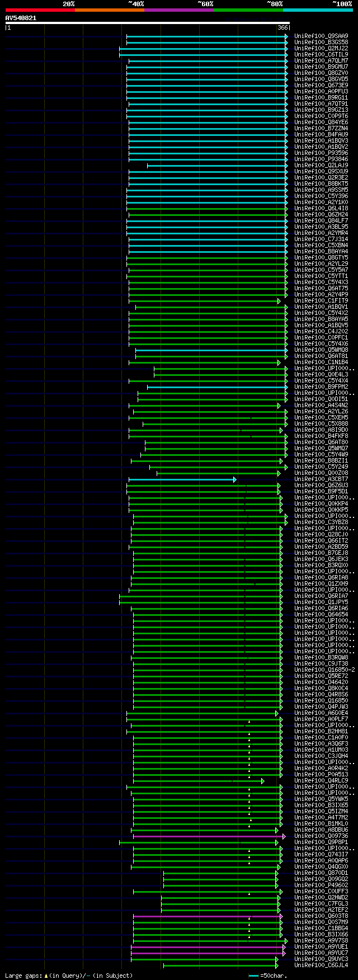
Task: Click the purple ~60% identity color swatch
Action: 179,10
